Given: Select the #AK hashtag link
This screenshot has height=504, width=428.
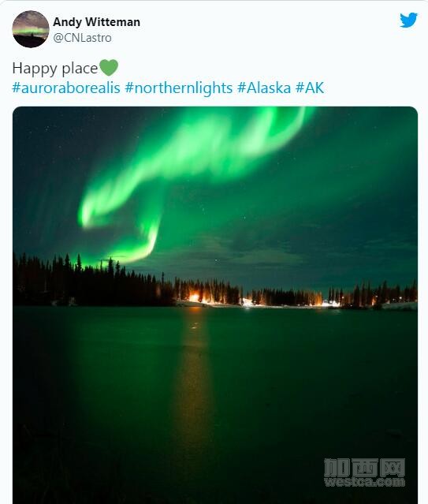Looking at the screenshot, I should pyautogui.click(x=310, y=88).
